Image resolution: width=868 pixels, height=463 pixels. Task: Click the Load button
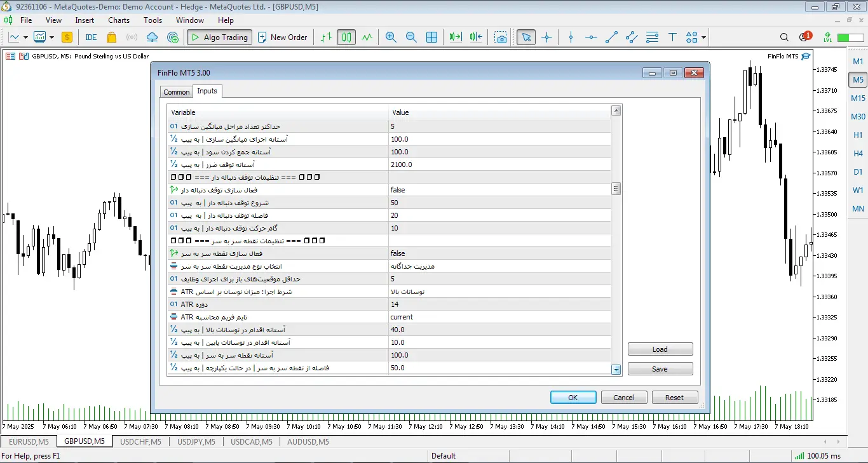click(660, 349)
